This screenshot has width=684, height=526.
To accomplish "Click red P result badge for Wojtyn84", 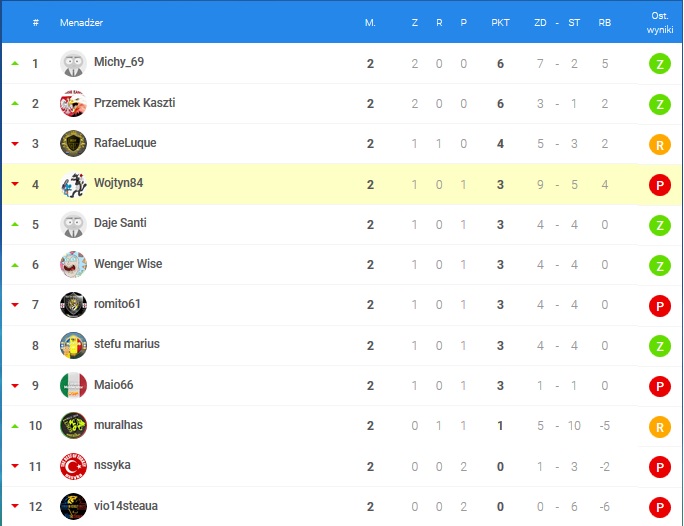I will point(659,185).
